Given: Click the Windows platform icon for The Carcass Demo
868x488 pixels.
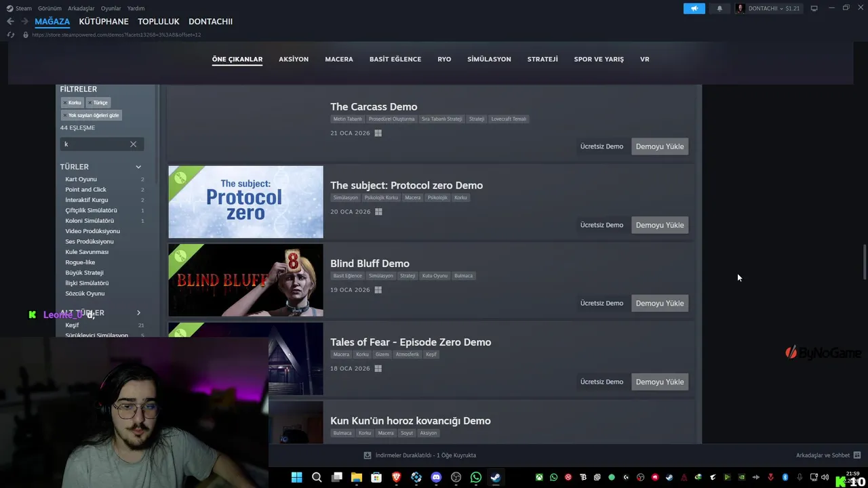Looking at the screenshot, I should 378,133.
